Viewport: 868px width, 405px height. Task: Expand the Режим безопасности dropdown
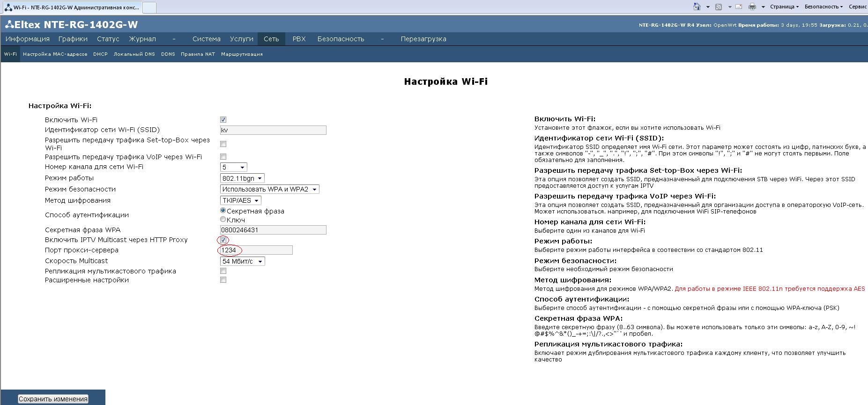point(269,189)
